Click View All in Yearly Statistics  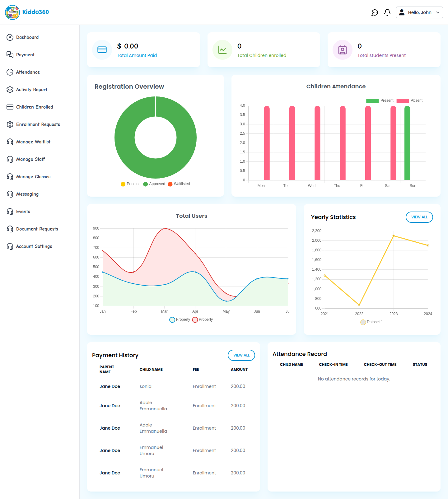tap(419, 217)
